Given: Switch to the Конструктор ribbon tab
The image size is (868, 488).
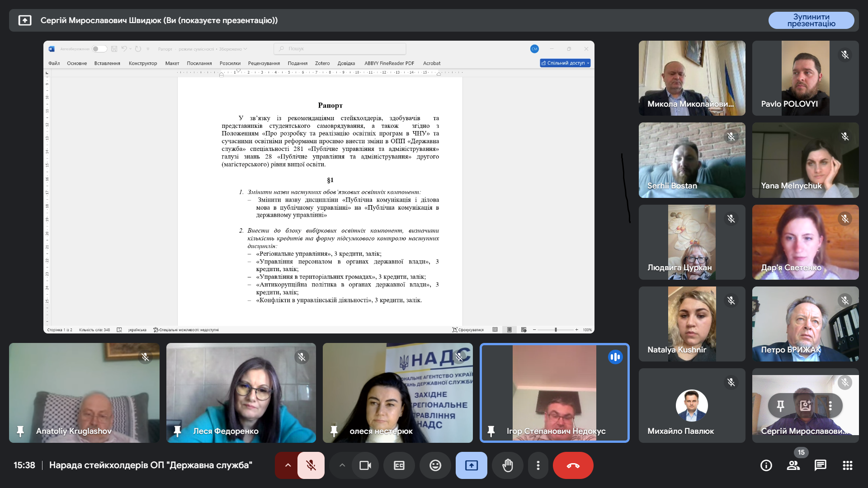Looking at the screenshot, I should click(x=143, y=63).
